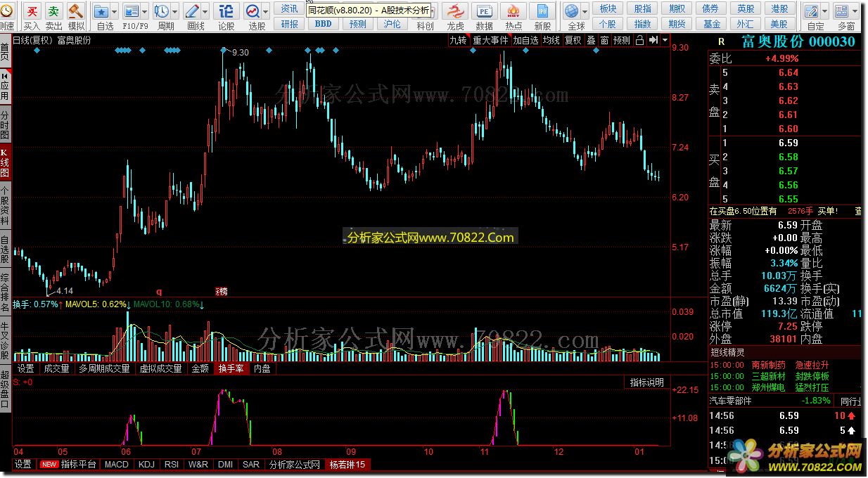The image size is (868, 478).
Task: Open the 模拟 simulated trading gavel icon
Action: pyautogui.click(x=76, y=11)
